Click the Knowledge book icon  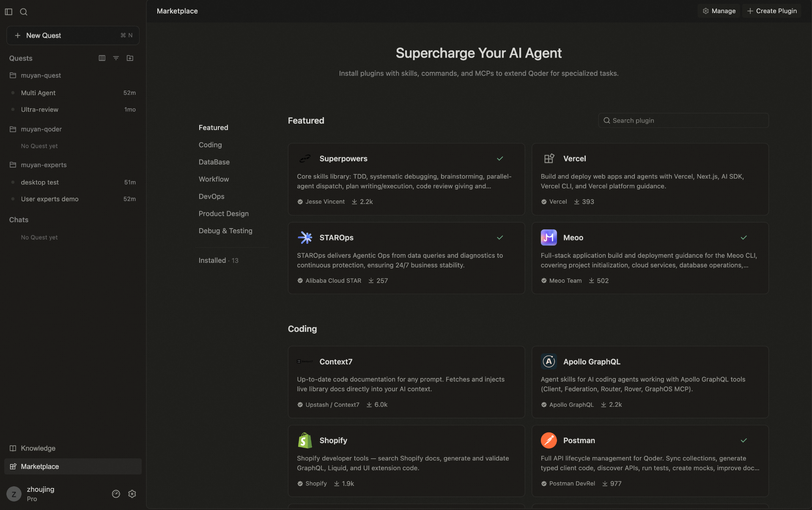[13, 448]
